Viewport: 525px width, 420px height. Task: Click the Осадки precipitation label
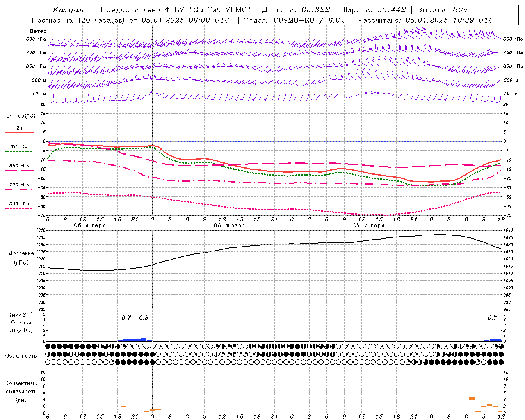(x=21, y=322)
